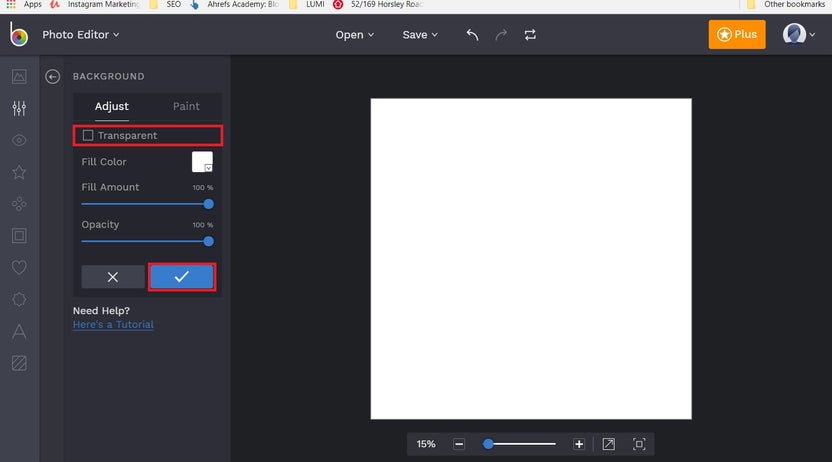Open the Text tool sidebar icon

tap(19, 332)
